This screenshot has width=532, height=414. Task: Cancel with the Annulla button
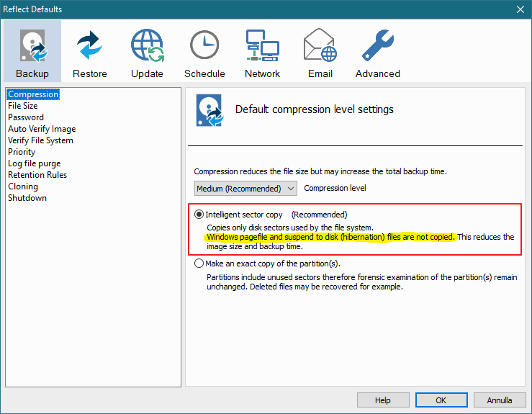click(500, 400)
